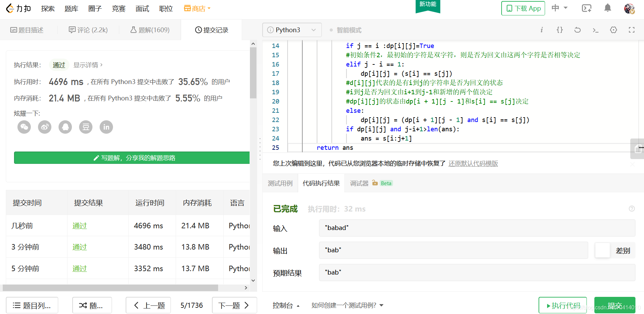Click the 输入 field showing "babad"
Screen dimensions: 644x314
pyautogui.click(x=477, y=228)
